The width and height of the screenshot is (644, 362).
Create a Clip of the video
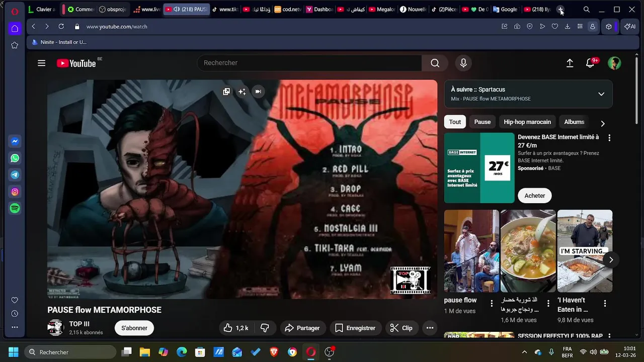(401, 328)
